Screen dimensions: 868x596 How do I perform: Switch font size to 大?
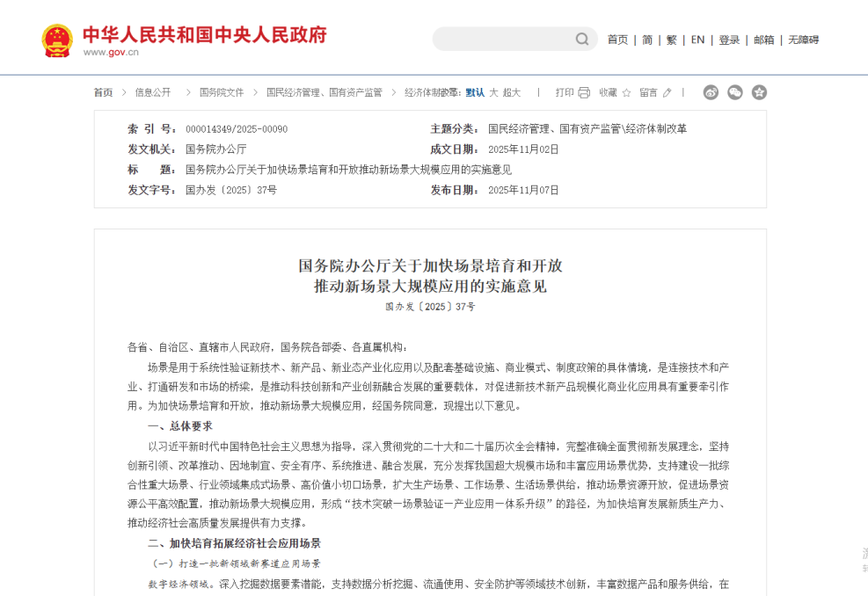tap(493, 92)
